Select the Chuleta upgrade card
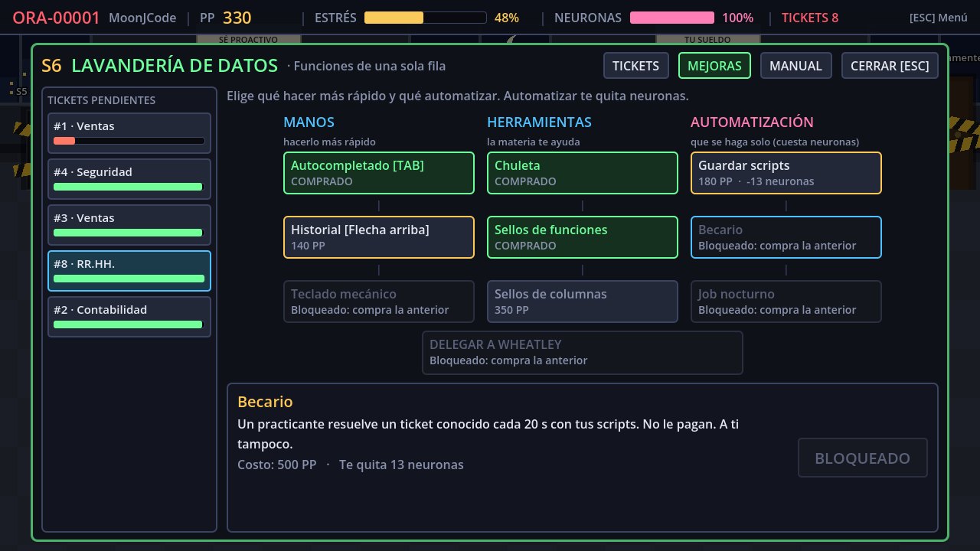The height and width of the screenshot is (551, 980). 583,173
